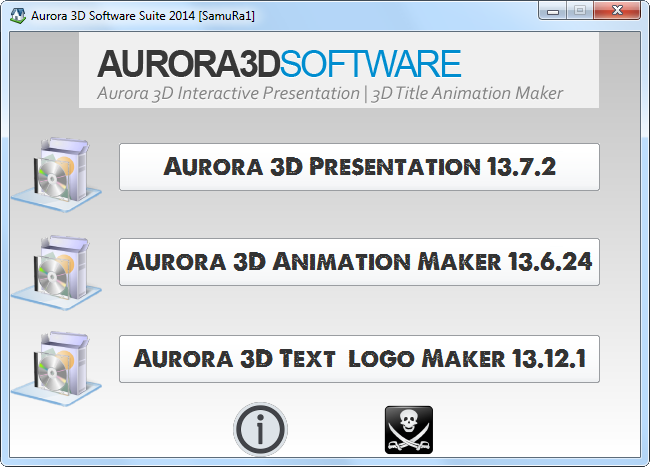The height and width of the screenshot is (467, 650).
Task: Click the pirate skull and swords icon
Action: [x=409, y=430]
